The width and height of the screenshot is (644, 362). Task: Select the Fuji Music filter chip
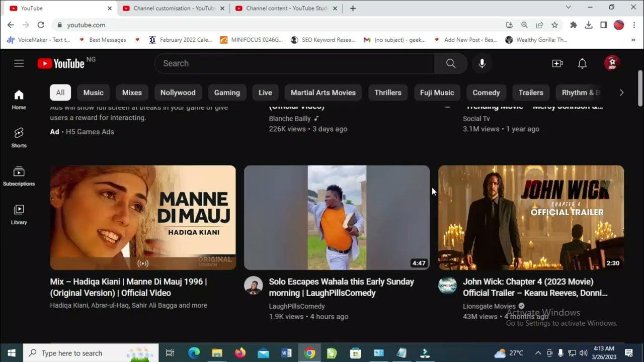437,93
